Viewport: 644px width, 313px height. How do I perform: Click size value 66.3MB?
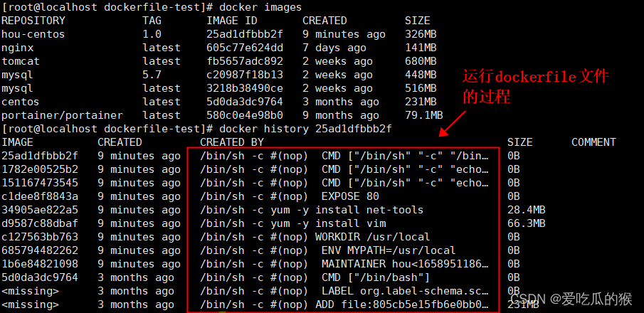point(527,224)
